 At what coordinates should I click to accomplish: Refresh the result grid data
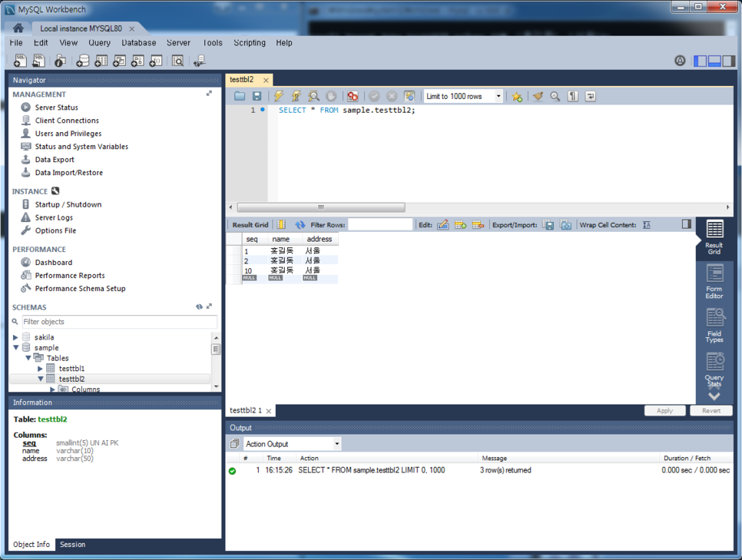pos(300,225)
